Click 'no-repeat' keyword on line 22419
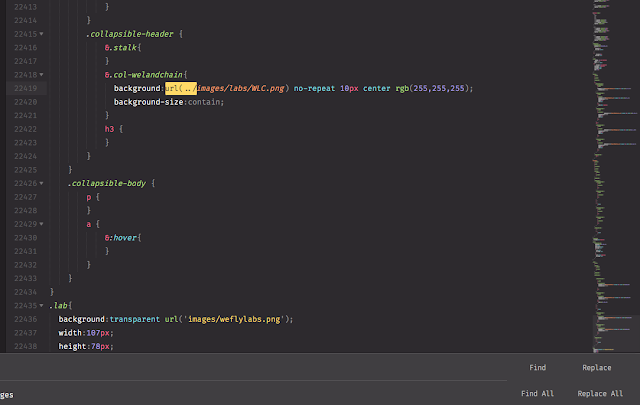640x405 pixels. pos(314,88)
